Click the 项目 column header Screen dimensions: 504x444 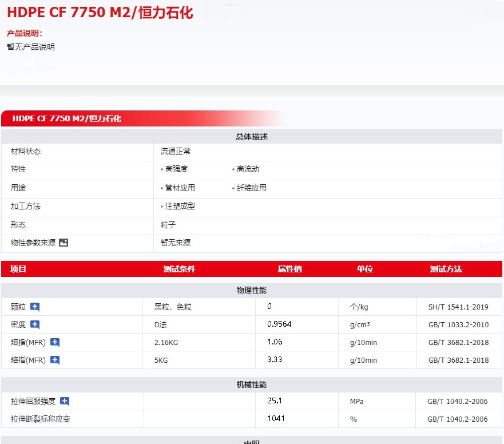pyautogui.click(x=18, y=269)
